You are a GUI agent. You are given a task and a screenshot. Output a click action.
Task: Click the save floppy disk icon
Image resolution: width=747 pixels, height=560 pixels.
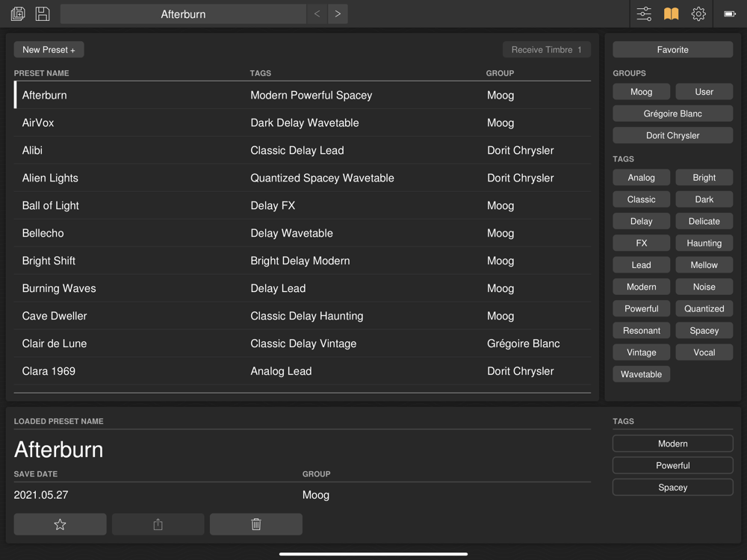pos(43,13)
